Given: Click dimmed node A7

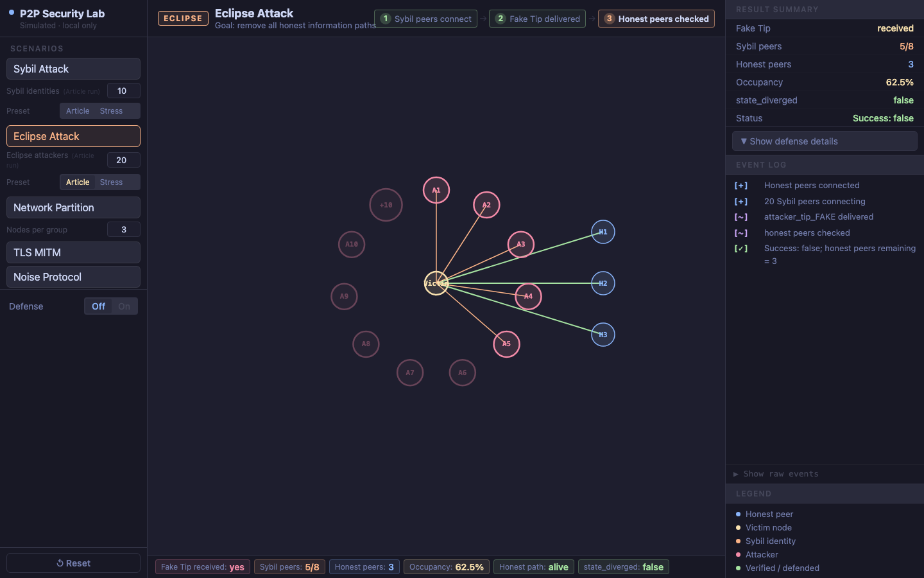Looking at the screenshot, I should point(410,372).
